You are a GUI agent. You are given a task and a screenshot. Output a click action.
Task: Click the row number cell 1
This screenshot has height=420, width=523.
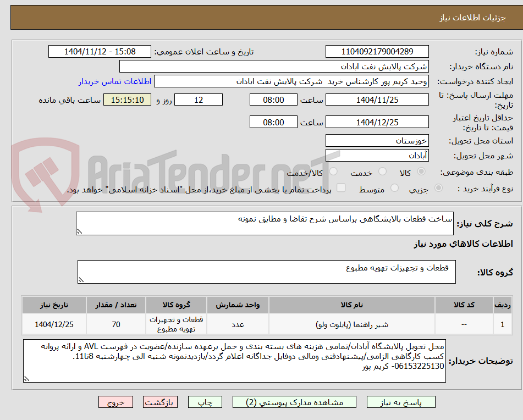[x=503, y=324]
